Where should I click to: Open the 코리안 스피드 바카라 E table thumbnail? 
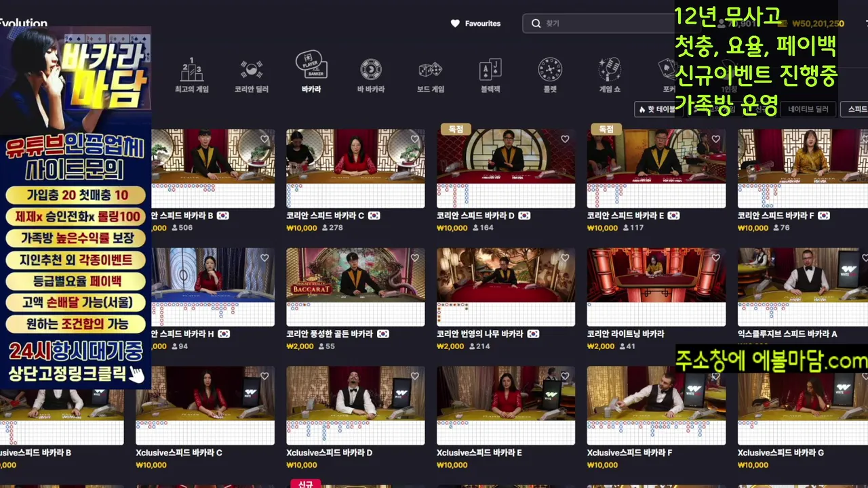click(656, 169)
